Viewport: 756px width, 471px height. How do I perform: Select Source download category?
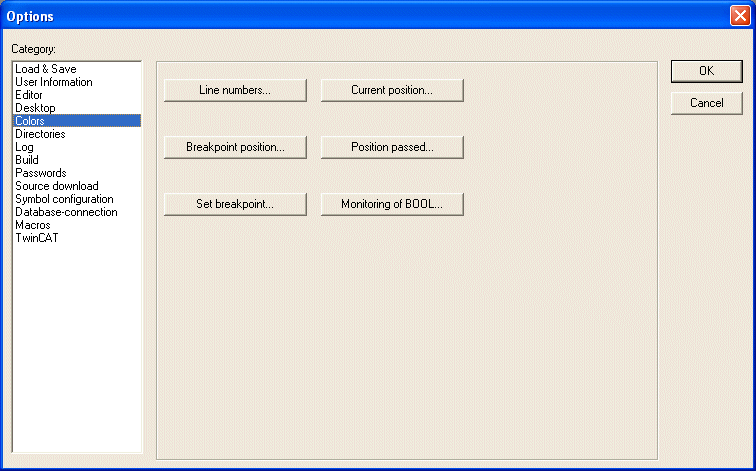(x=77, y=186)
